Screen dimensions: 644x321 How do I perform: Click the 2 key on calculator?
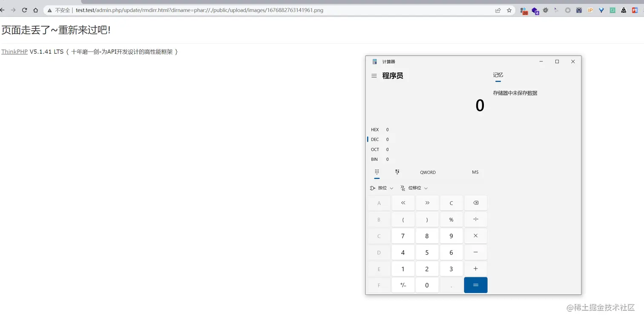(427, 269)
